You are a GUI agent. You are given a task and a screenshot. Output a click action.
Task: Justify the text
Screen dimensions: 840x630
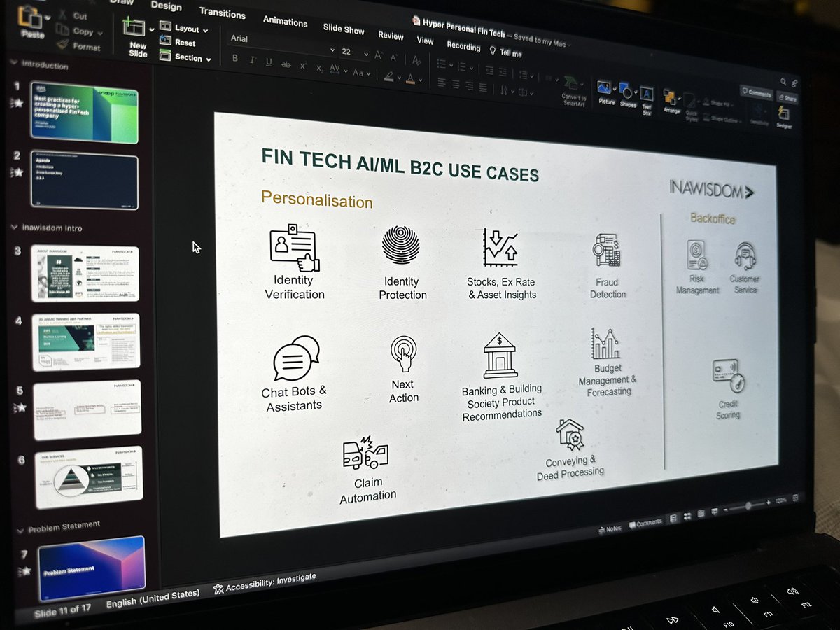pyautogui.click(x=484, y=86)
